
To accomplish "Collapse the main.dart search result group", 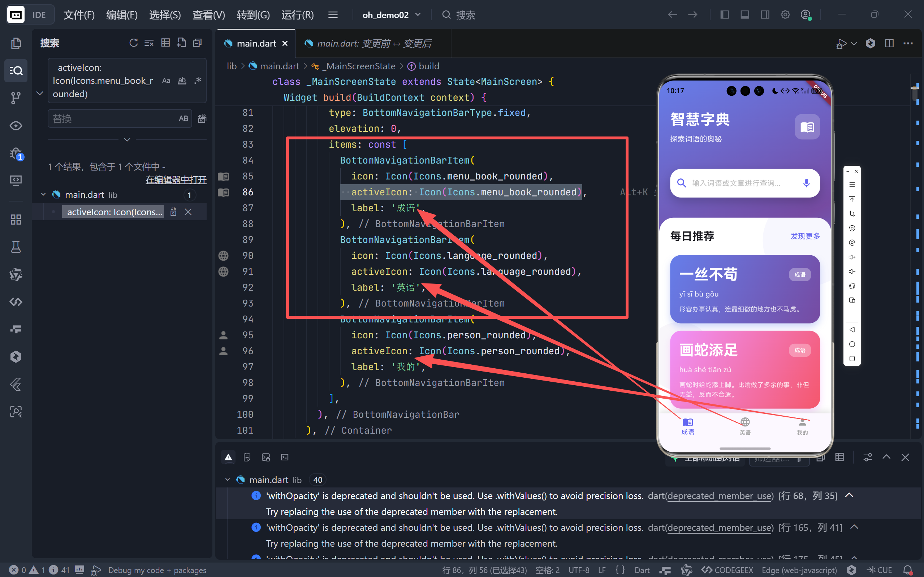I will point(43,195).
